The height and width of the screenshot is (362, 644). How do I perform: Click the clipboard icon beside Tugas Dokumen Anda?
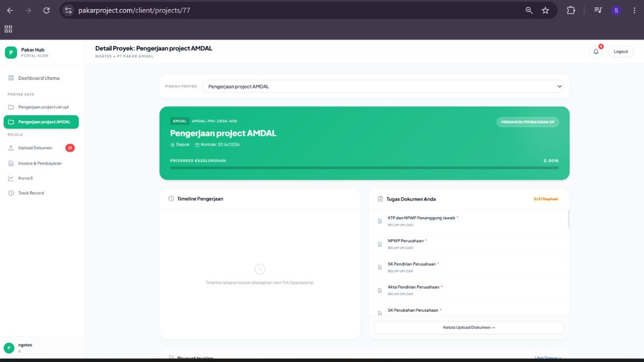tap(380, 199)
